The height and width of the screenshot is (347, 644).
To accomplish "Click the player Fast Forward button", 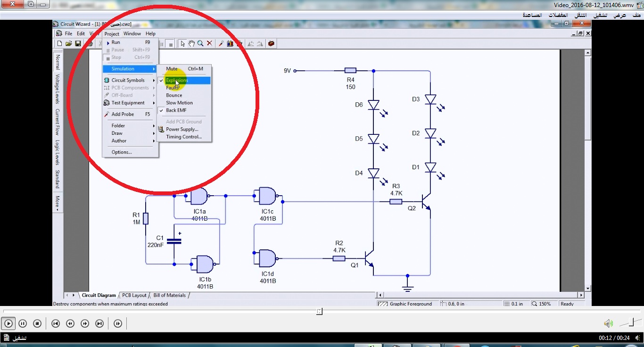I will pyautogui.click(x=85, y=323).
